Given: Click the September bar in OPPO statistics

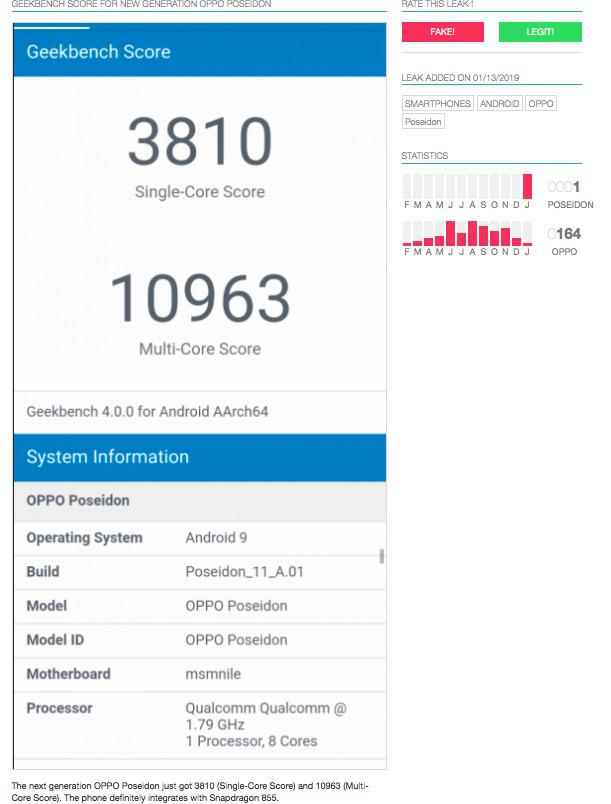Looking at the screenshot, I should pos(484,235).
